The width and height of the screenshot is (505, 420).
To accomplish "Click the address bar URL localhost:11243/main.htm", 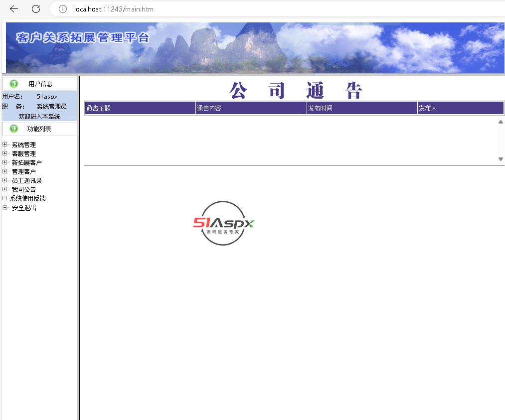I will pyautogui.click(x=114, y=9).
